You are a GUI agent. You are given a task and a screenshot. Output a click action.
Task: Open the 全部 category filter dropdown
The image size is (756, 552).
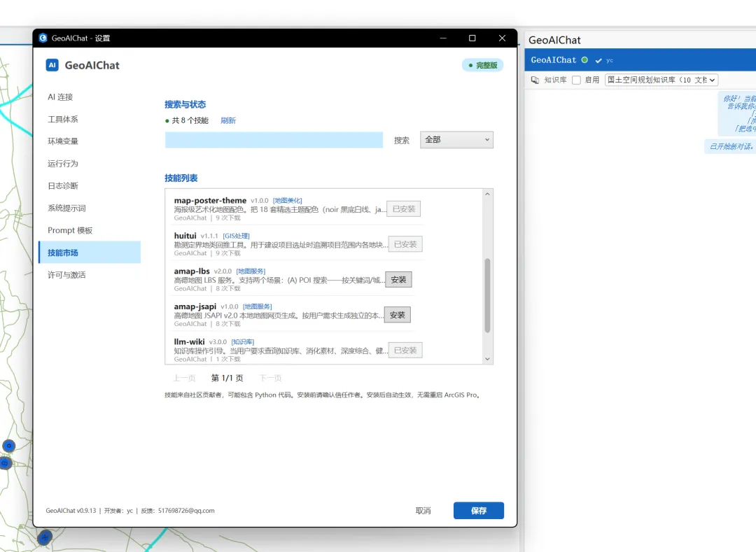(x=456, y=140)
